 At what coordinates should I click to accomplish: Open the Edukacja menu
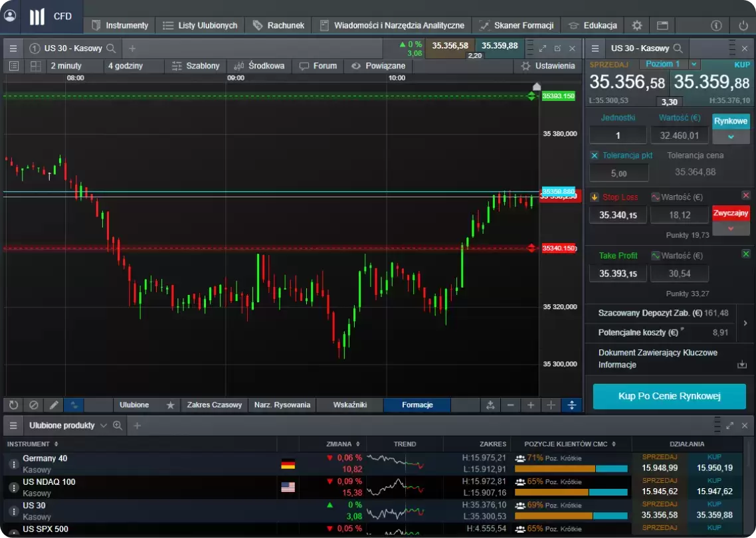coord(593,25)
